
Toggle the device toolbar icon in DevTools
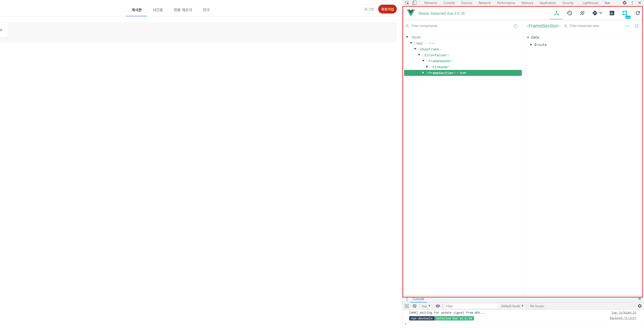coord(414,3)
